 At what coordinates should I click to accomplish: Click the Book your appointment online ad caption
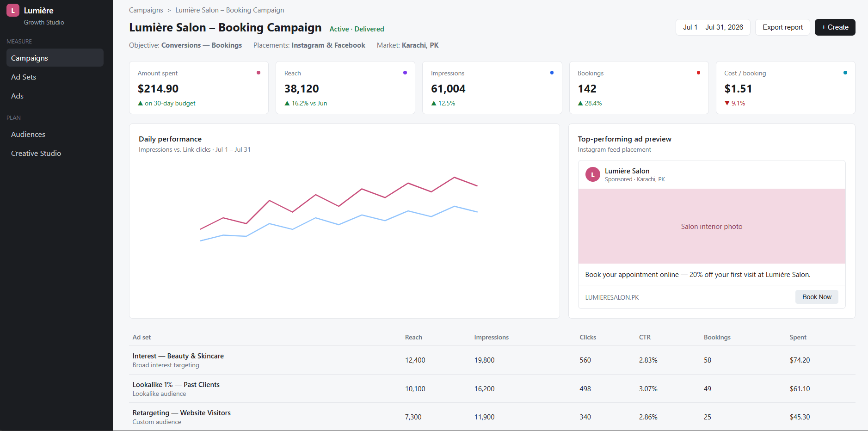click(x=698, y=275)
